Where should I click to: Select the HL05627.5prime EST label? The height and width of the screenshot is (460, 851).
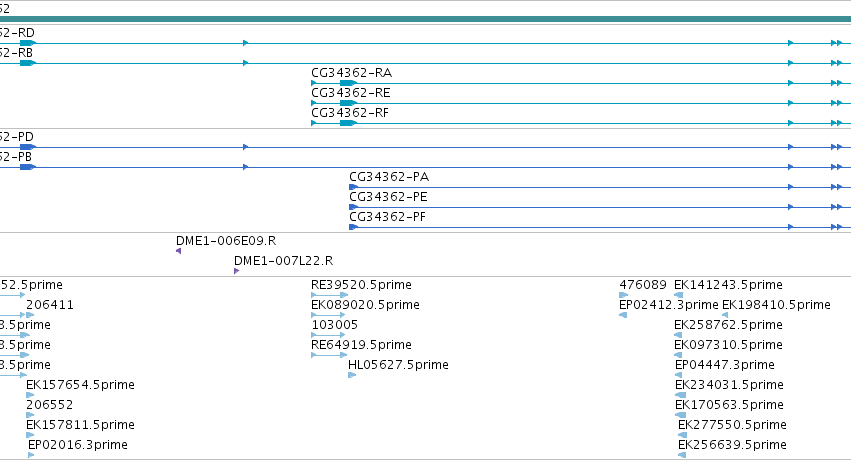click(x=398, y=365)
